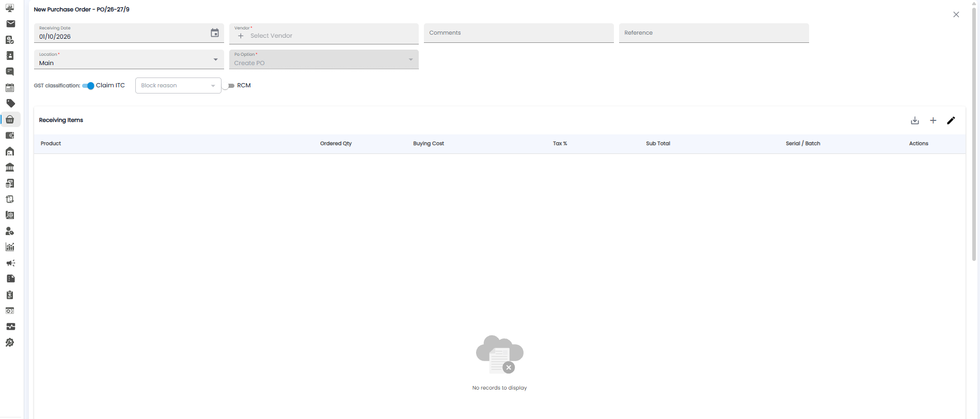Open the bank building sidebar icon

tap(10, 167)
